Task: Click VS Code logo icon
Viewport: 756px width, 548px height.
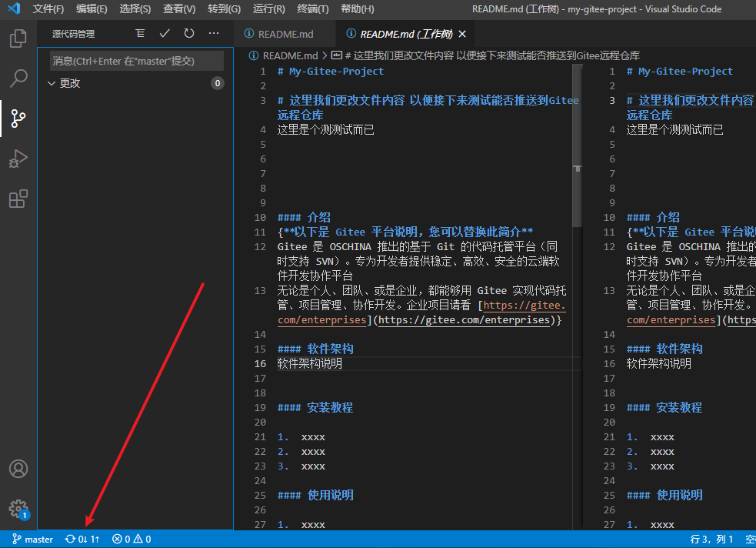Action: click(14, 8)
